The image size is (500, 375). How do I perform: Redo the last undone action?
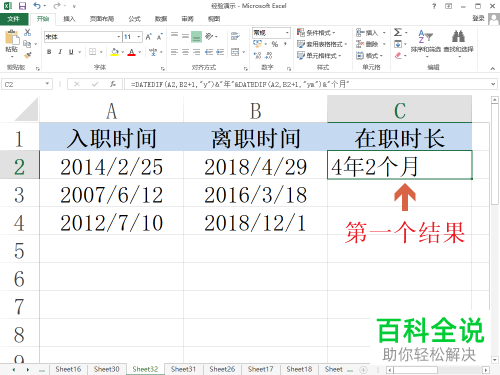click(57, 6)
